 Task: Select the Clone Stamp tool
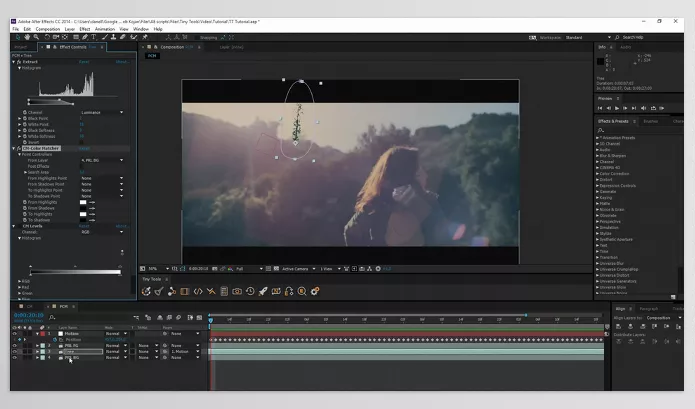point(113,37)
